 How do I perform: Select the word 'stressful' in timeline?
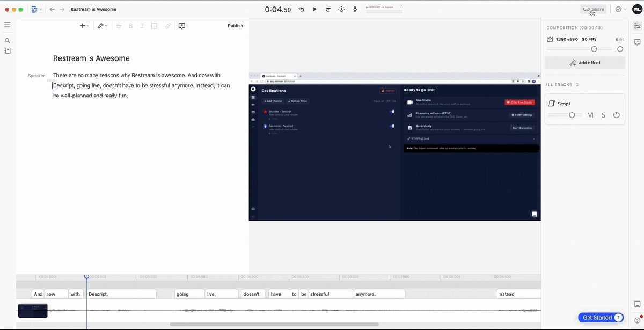331,294
